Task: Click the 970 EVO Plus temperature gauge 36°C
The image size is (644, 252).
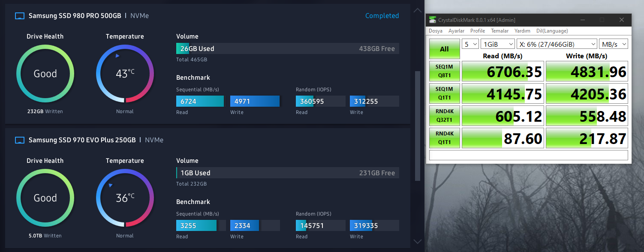Action: [x=125, y=198]
